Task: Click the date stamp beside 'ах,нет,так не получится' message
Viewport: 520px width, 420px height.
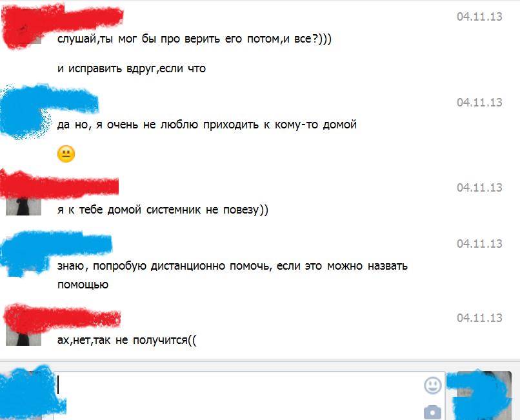Action: [x=479, y=317]
